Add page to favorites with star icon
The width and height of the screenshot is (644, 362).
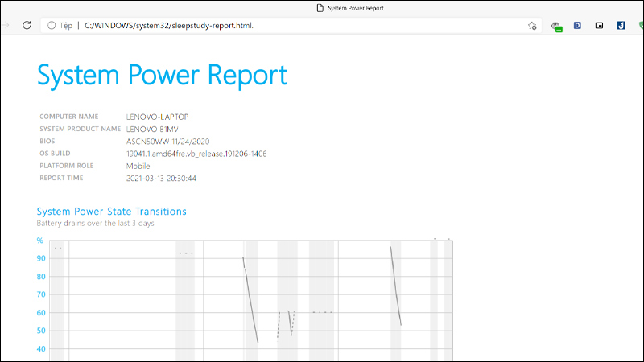tap(532, 26)
